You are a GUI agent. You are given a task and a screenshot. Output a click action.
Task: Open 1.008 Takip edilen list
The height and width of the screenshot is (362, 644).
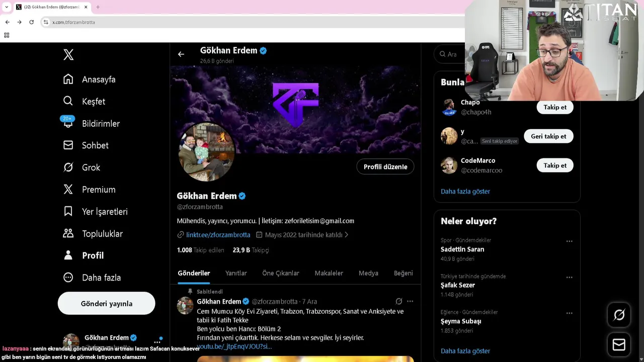pos(200,250)
